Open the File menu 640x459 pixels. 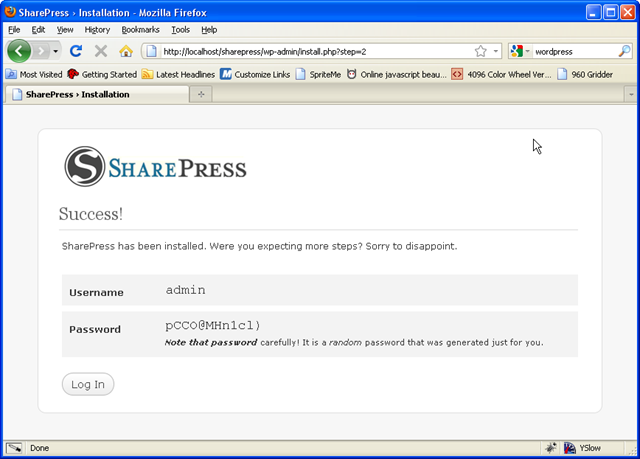[14, 30]
